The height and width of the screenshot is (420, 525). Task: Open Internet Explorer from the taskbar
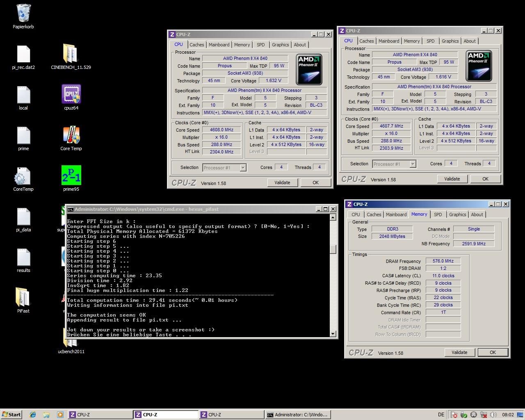point(33,415)
